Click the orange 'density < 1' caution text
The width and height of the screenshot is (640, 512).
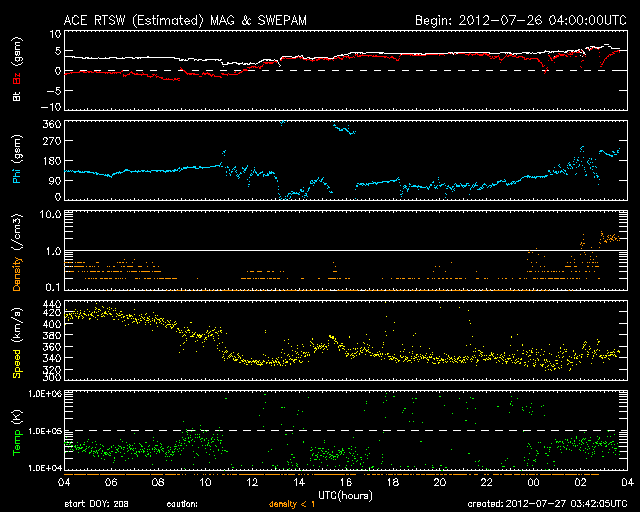click(292, 504)
